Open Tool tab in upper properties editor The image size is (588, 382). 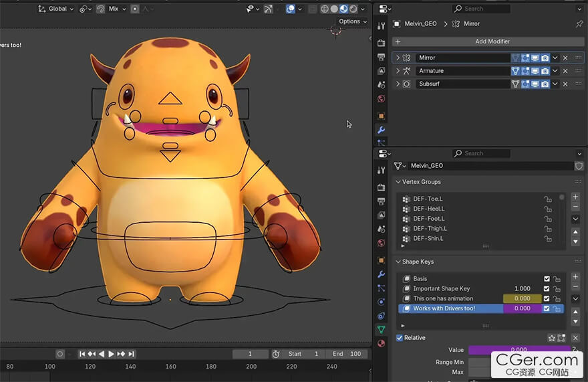[x=381, y=26]
